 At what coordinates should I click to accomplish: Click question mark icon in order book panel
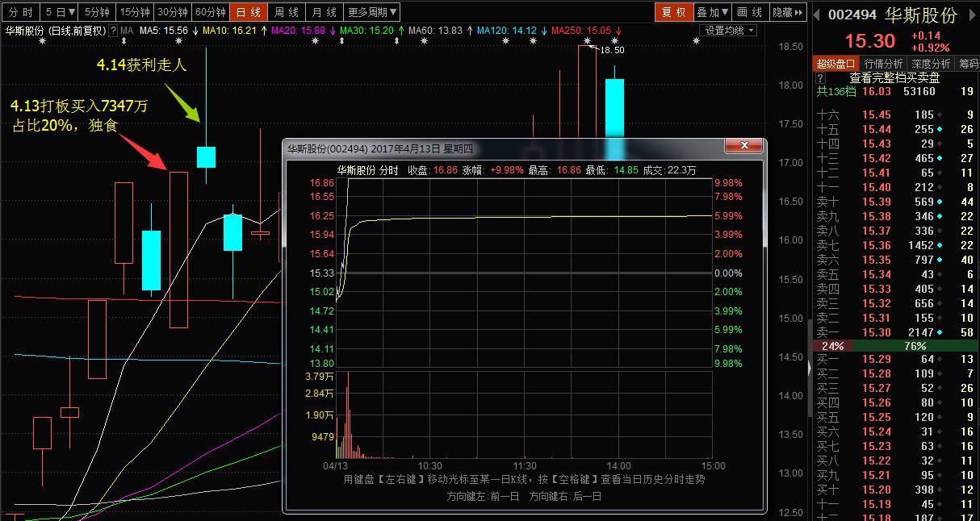[820, 78]
